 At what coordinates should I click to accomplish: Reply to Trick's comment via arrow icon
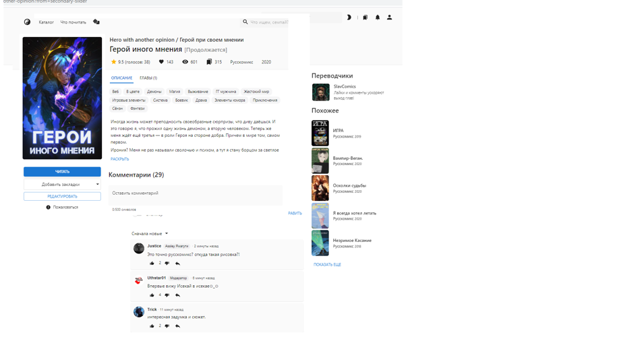[177, 326]
